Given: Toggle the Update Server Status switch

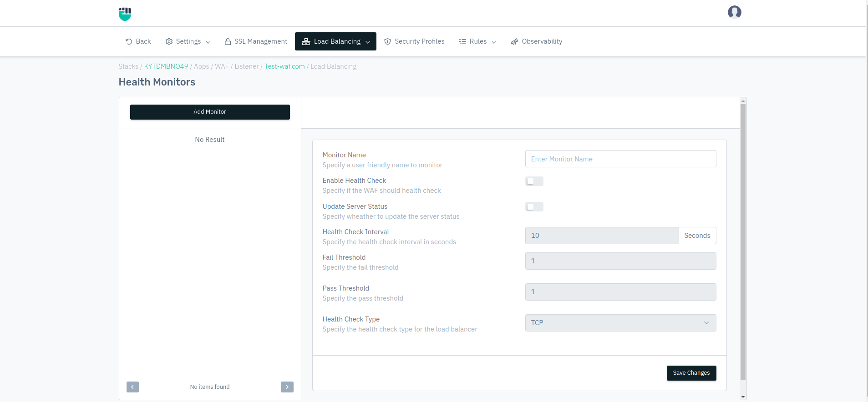Looking at the screenshot, I should 534,207.
